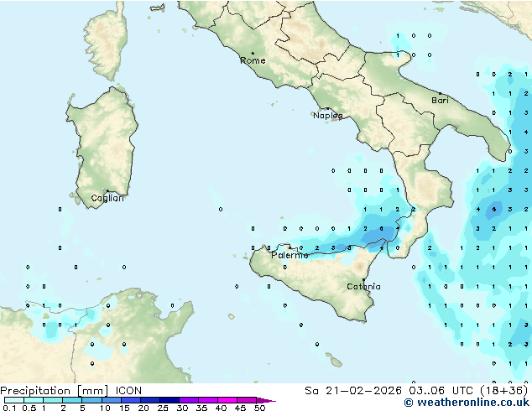Image resolution: width=532 pixels, height=411 pixels.
Task: Click the Rome city label
Action: (253, 60)
